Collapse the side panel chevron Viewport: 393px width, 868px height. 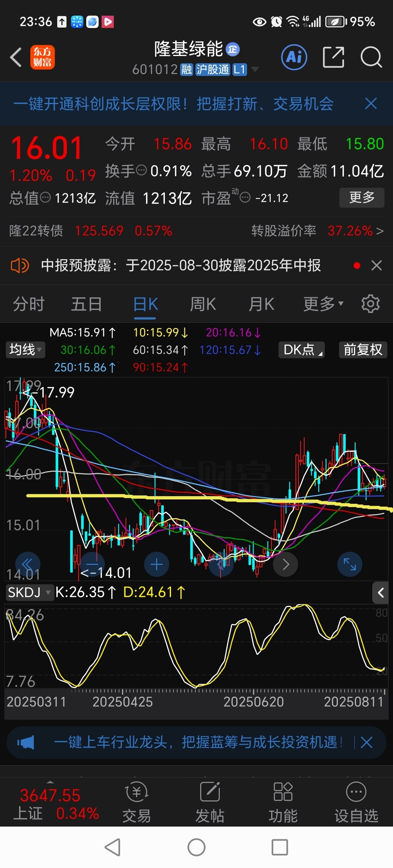(x=381, y=593)
